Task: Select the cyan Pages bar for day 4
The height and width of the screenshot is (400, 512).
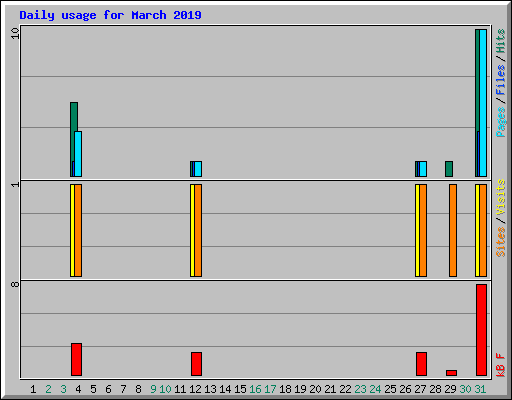Action: [78, 154]
